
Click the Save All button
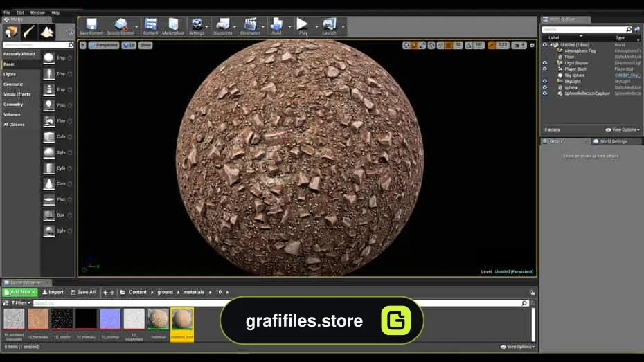(83, 292)
